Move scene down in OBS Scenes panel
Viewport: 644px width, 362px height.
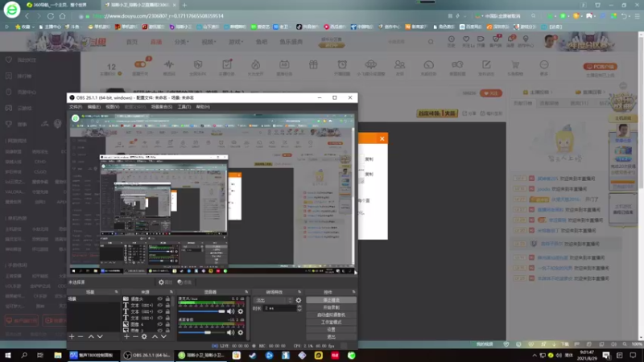(100, 336)
